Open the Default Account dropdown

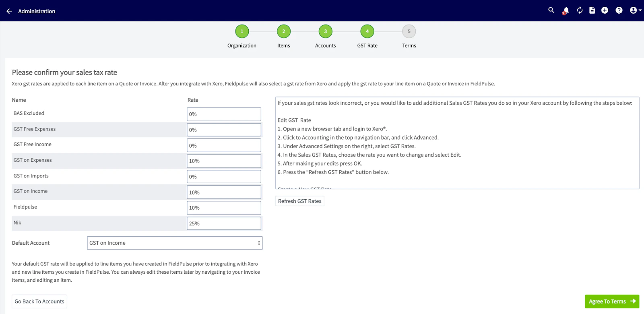click(x=175, y=243)
